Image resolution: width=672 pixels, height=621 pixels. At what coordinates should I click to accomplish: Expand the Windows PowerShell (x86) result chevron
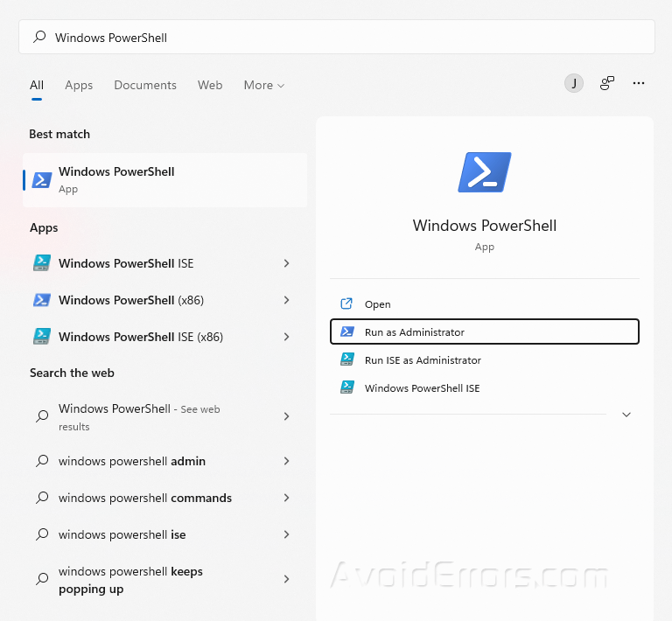[287, 300]
